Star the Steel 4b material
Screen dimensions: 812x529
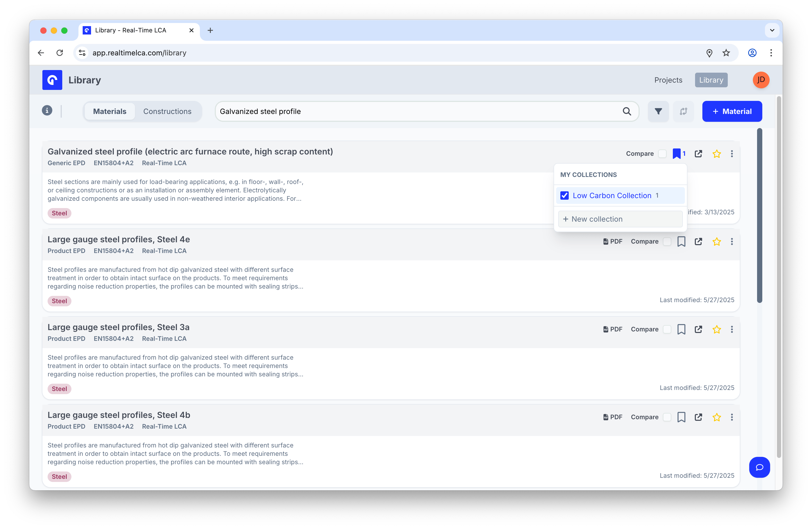pyautogui.click(x=717, y=417)
